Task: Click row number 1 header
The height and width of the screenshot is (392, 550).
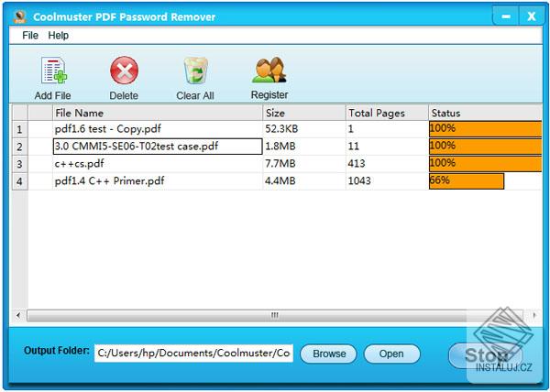Action: tap(19, 129)
